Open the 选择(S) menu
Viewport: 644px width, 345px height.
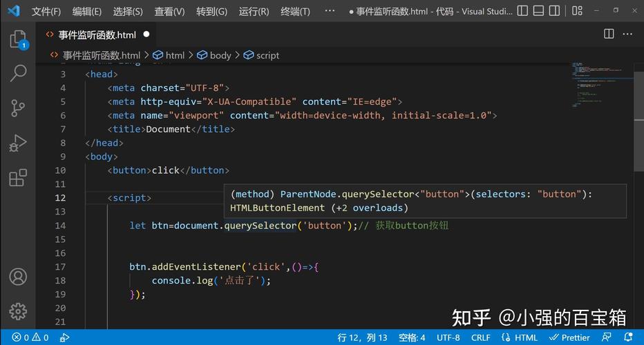pos(128,12)
